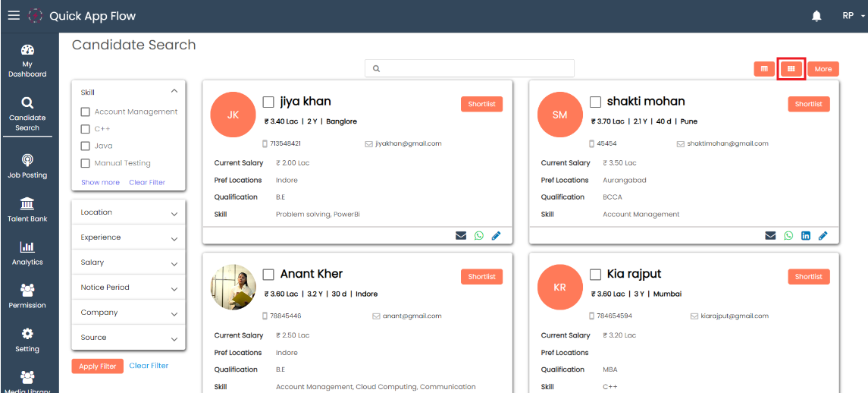The height and width of the screenshot is (393, 868).
Task: Switch to list view layout icon
Action: pyautogui.click(x=764, y=69)
